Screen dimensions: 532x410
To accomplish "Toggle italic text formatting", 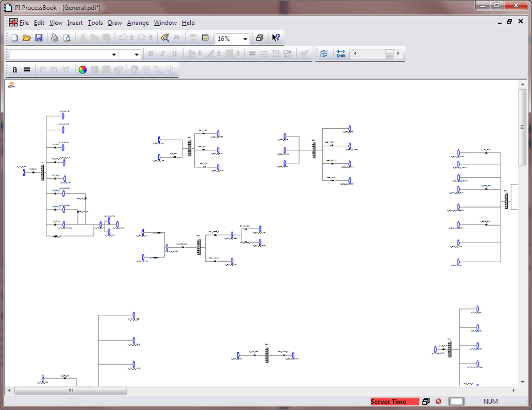I will click(162, 54).
